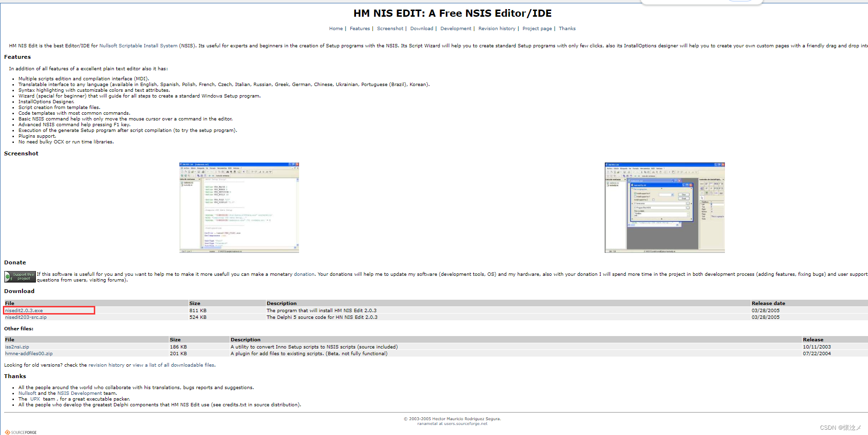Viewport: 868px width, 435px height.
Task: Download hmne-addfiles00.zip plugin
Action: click(29, 354)
